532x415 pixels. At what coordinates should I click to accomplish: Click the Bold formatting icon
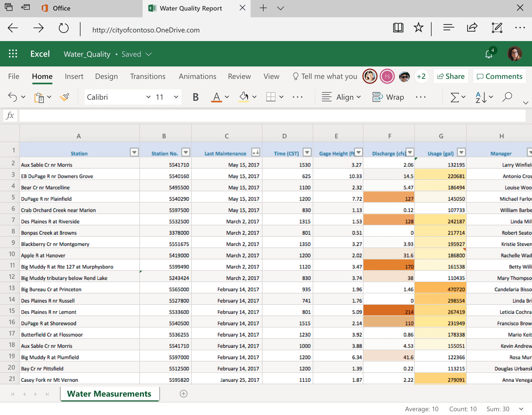[196, 97]
